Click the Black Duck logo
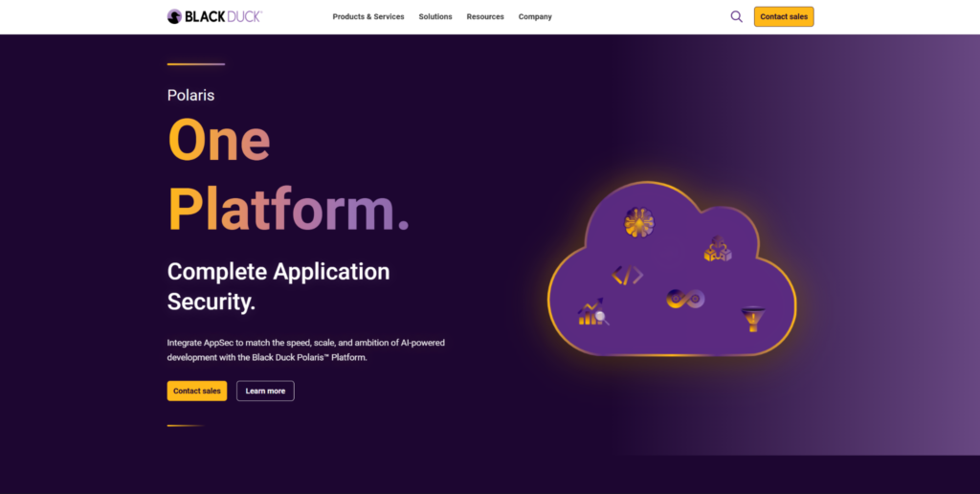 [x=214, y=17]
